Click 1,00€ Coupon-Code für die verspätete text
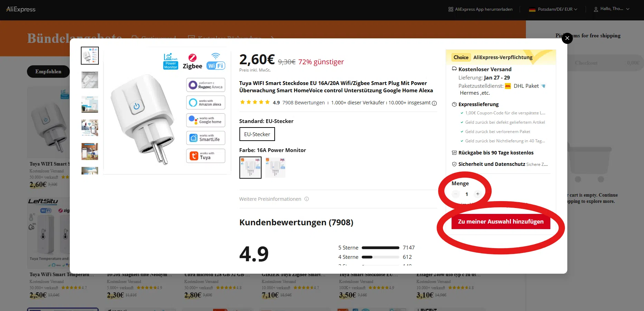 coord(505,113)
